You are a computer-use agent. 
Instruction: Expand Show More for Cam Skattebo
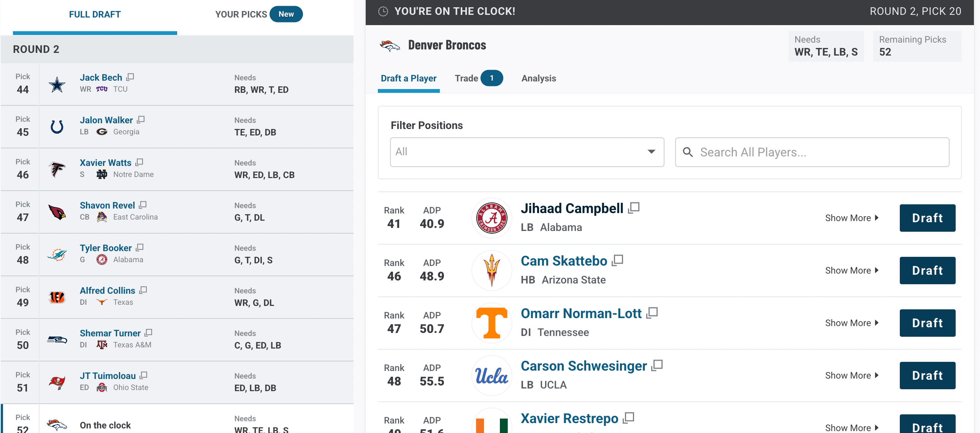pyautogui.click(x=852, y=271)
